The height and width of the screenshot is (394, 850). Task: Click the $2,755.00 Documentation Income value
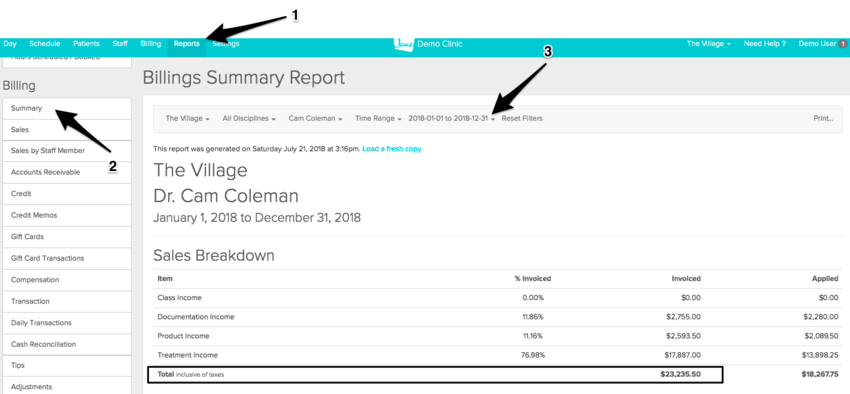click(683, 317)
